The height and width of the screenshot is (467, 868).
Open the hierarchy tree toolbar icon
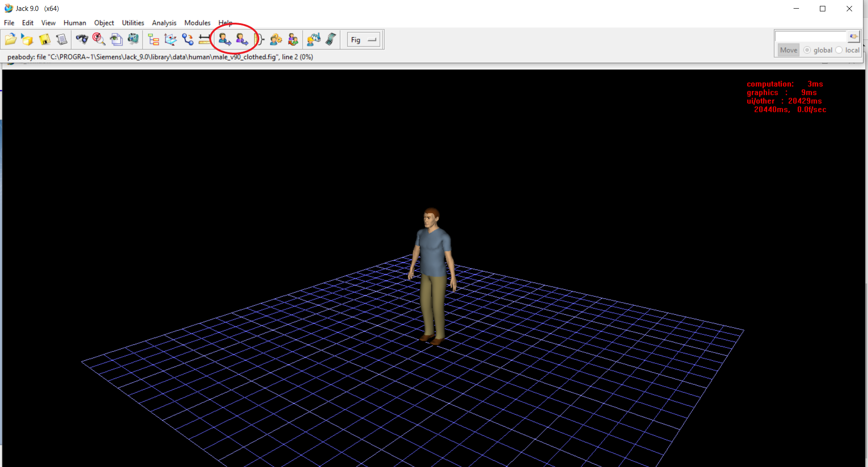(153, 40)
